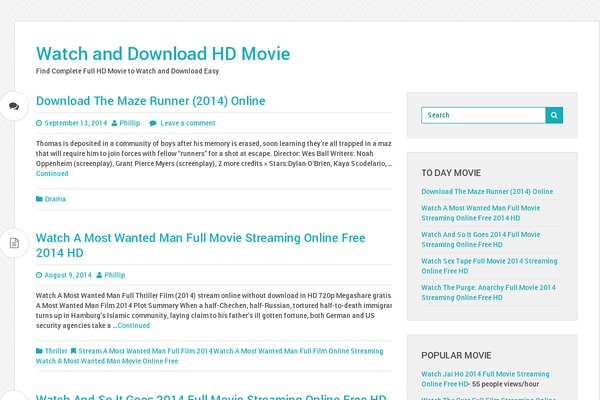Click the September 13, 2014 date link

click(x=76, y=123)
